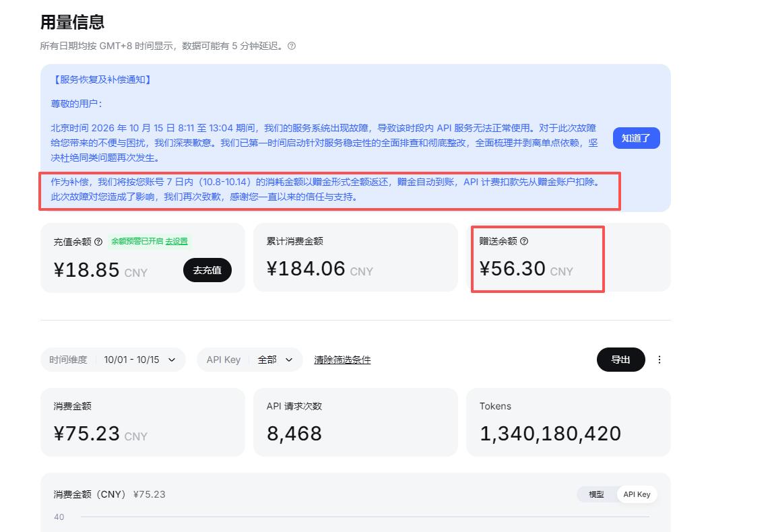Click the chart axis value 40
The width and height of the screenshot is (772, 532).
coord(59,517)
